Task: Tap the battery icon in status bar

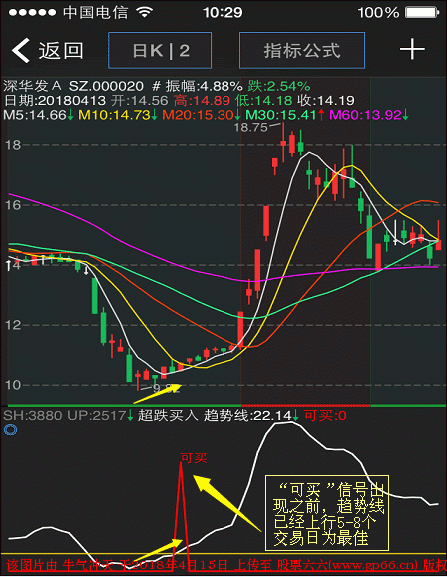Action: (x=422, y=13)
